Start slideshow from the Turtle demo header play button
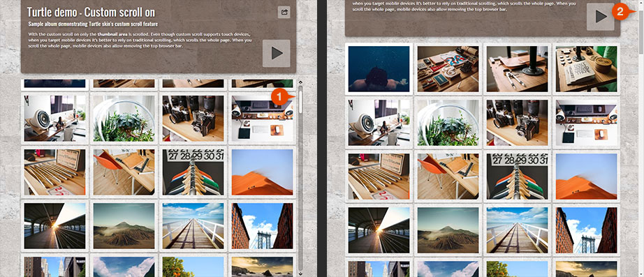The image size is (644, 277). [x=277, y=53]
